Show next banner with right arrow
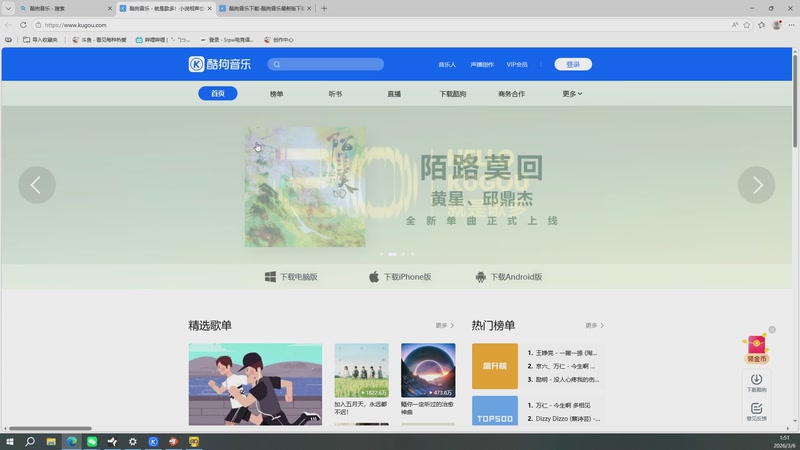Viewport: 800px width, 450px height. (756, 185)
